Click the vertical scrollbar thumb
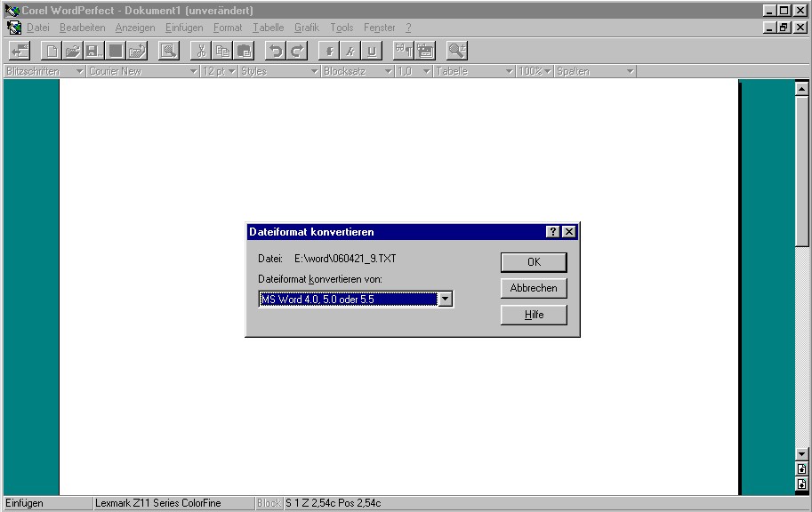 (801, 171)
